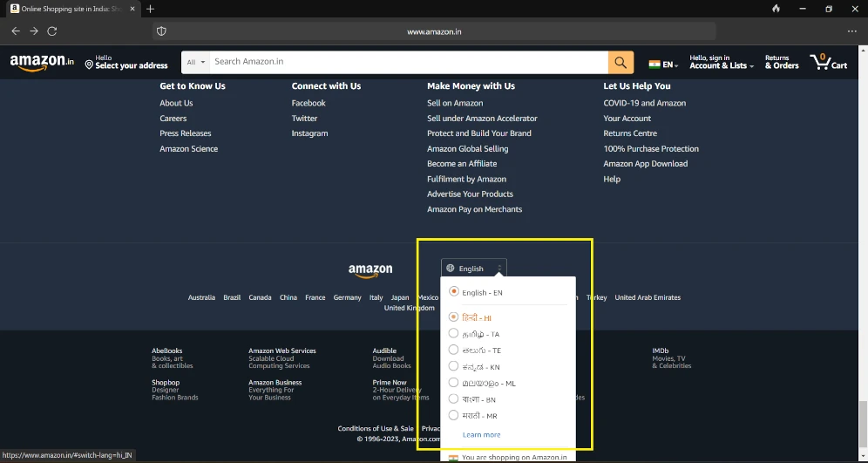Open Amazon App Download link
The image size is (868, 463).
pyautogui.click(x=646, y=164)
